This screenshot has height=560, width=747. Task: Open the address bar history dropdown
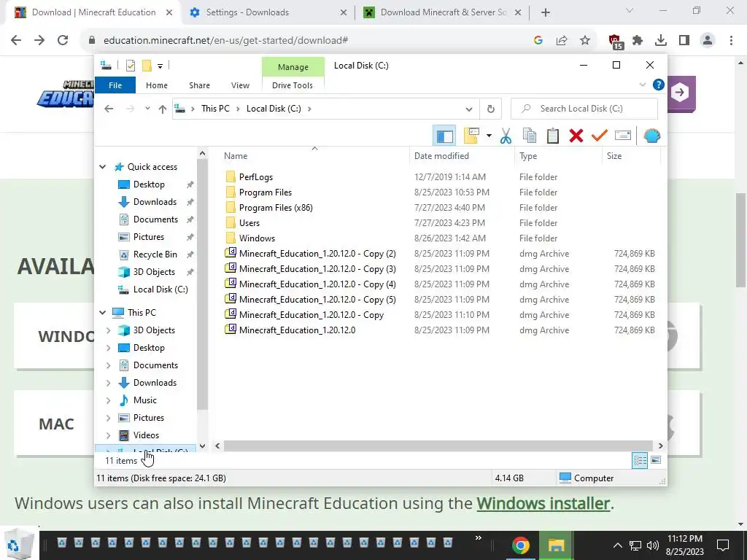click(469, 109)
